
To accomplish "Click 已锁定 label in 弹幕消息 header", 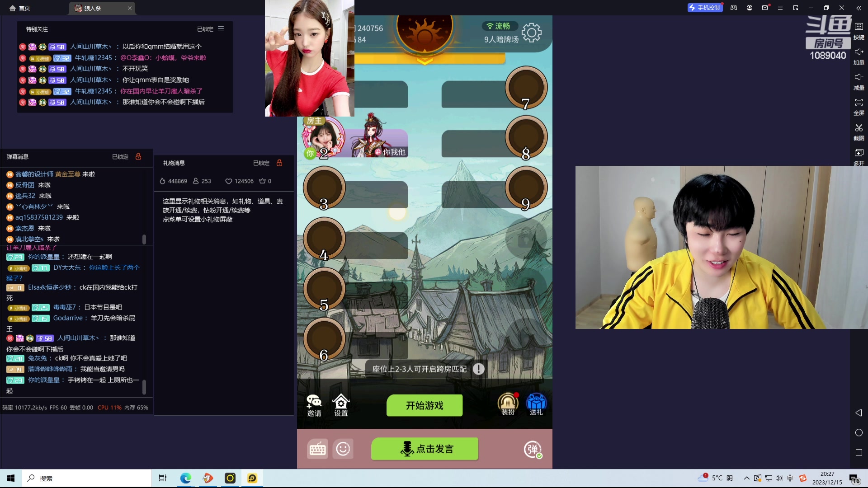I will click(120, 157).
